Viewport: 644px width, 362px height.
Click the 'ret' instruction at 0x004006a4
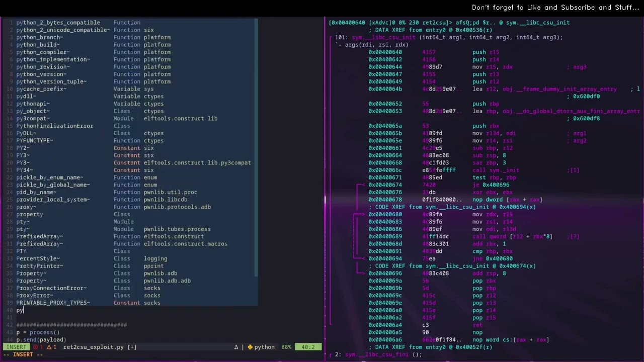point(477,325)
